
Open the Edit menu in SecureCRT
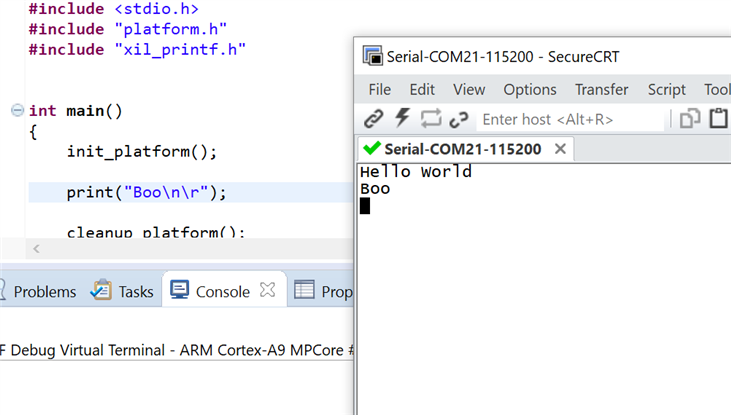422,90
